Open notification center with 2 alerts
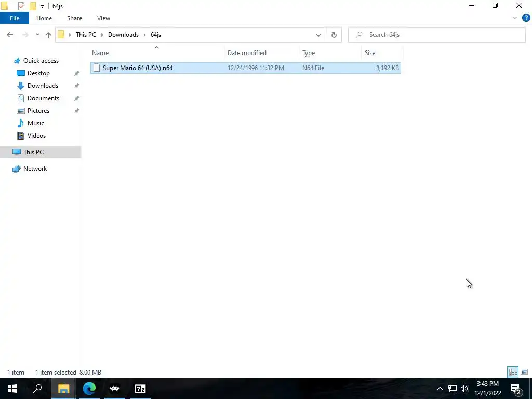532x399 pixels. point(516,389)
